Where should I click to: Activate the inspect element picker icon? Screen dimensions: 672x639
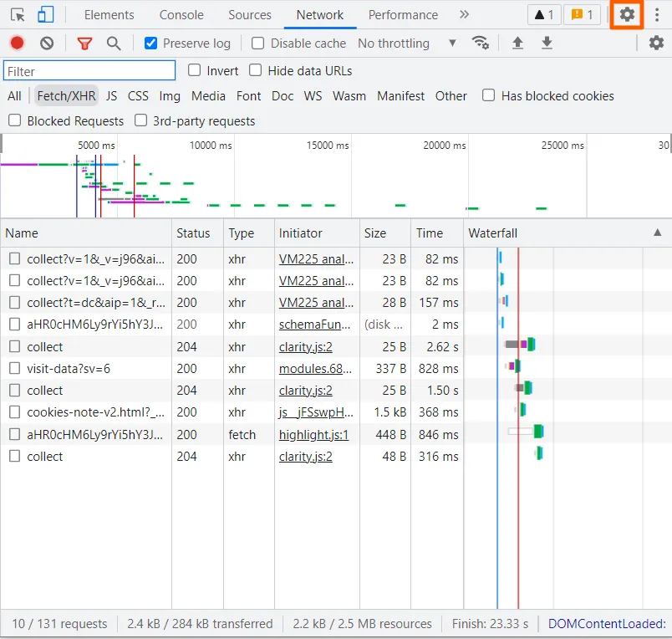18,15
